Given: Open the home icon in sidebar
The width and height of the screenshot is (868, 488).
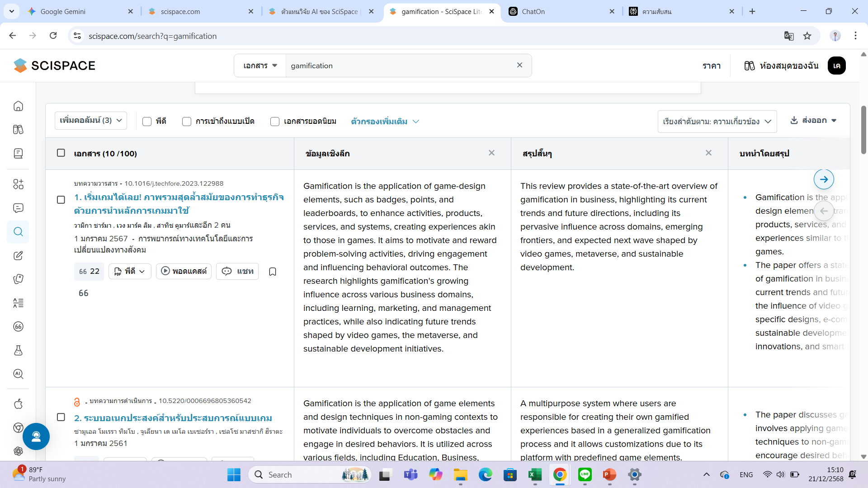Looking at the screenshot, I should point(18,106).
